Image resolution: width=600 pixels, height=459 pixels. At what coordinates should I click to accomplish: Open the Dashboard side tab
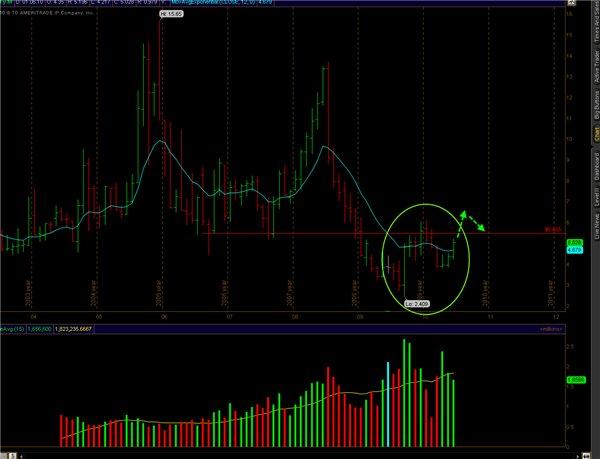point(597,165)
